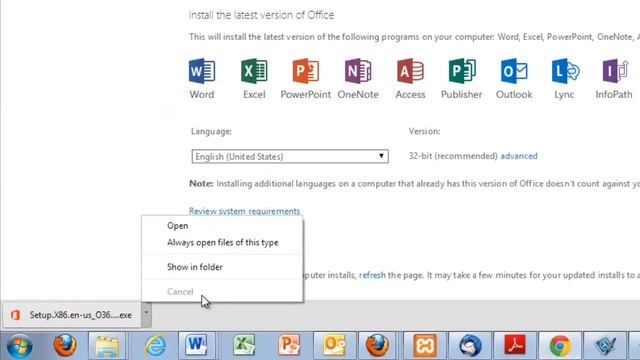Click the Word application icon
This screenshot has height=360, width=640.
pos(202,71)
